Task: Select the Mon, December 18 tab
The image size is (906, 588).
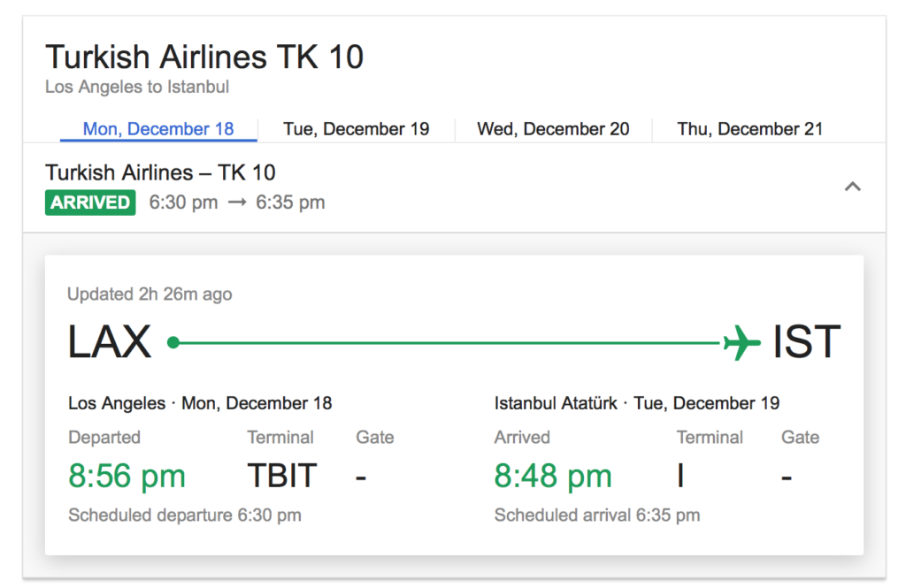Action: point(158,129)
